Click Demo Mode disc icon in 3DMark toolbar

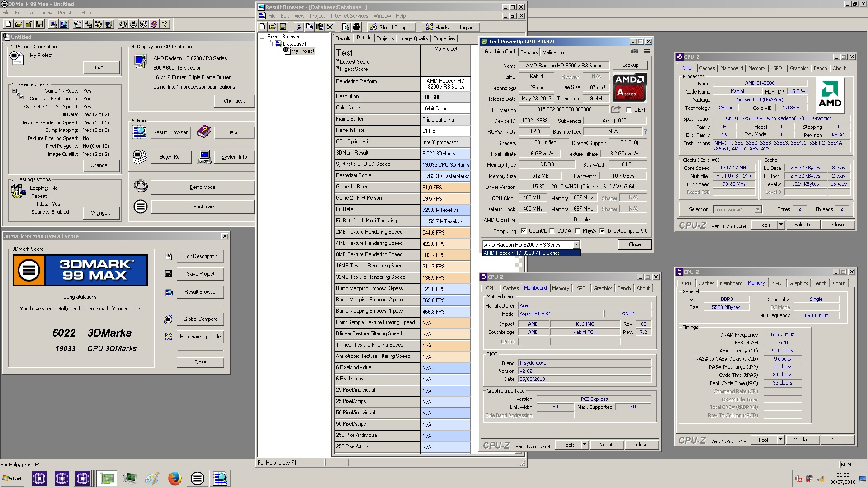pyautogui.click(x=123, y=24)
